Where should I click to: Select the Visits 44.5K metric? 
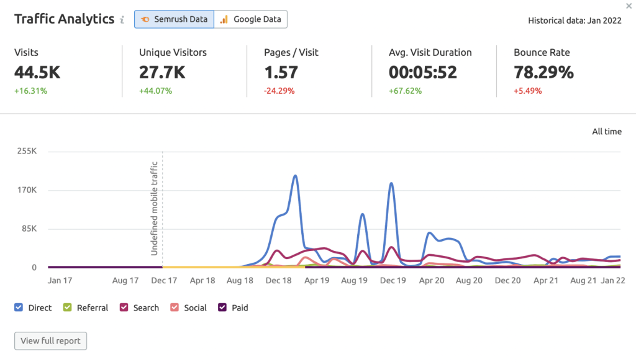pos(37,72)
